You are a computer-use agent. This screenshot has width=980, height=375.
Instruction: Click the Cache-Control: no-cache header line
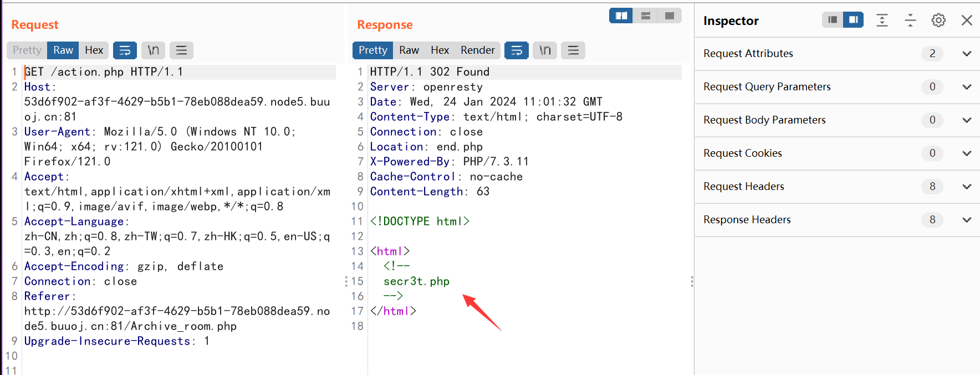446,177
